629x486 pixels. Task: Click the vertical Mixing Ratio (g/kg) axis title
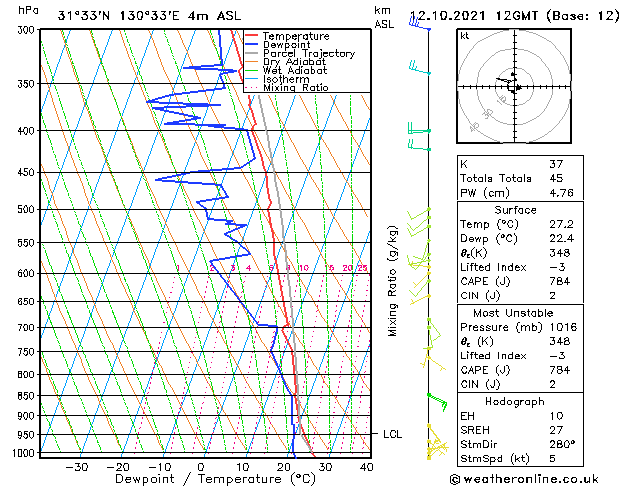[x=392, y=281]
